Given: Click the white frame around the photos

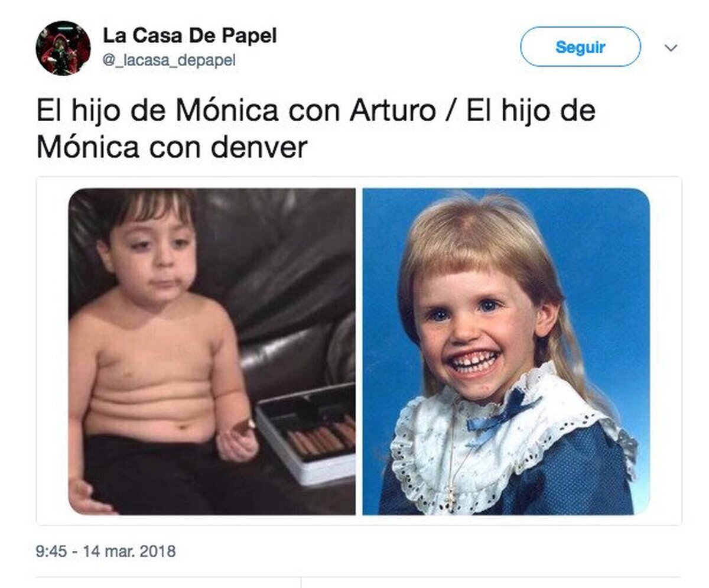Looking at the screenshot, I should 359,350.
